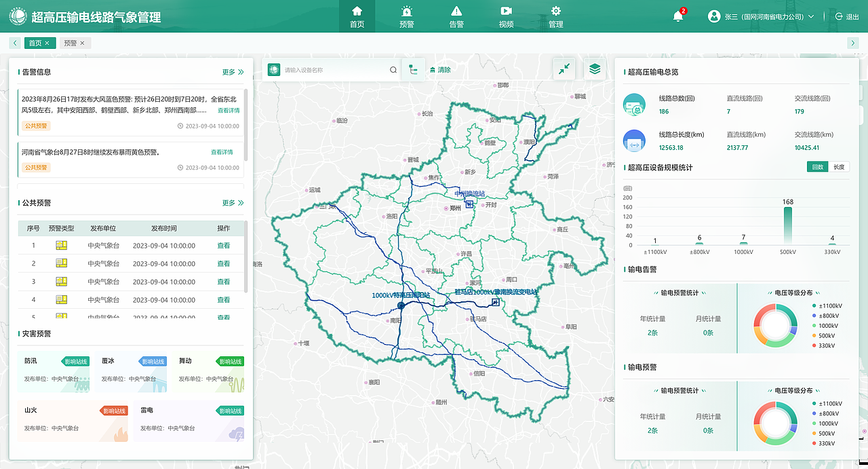The width and height of the screenshot is (868, 469).
Task: Open the line tree structure icon button
Action: (x=412, y=69)
